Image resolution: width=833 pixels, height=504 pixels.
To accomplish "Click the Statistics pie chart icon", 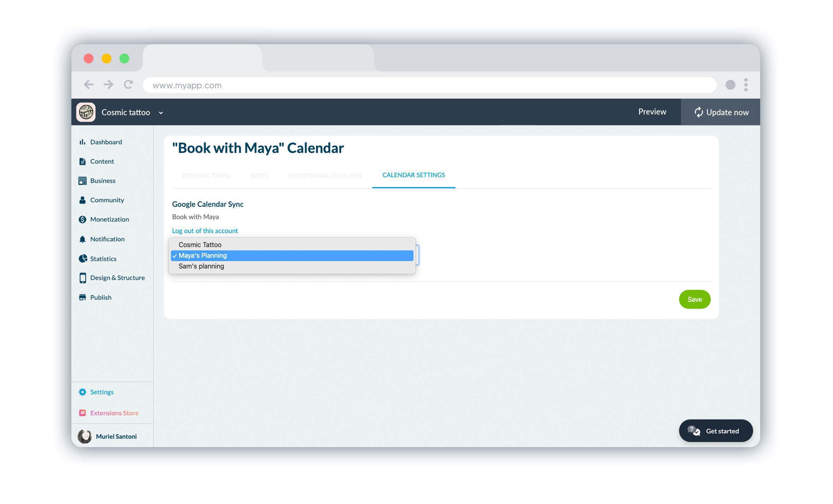I will (x=83, y=259).
